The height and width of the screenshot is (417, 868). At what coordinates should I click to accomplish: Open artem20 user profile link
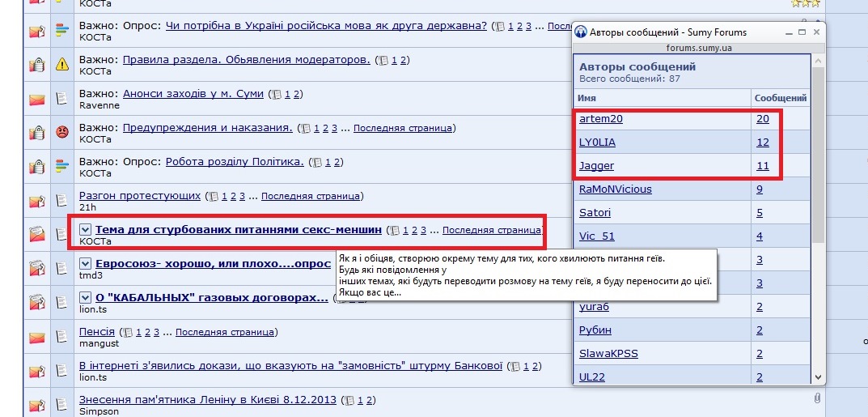coord(601,119)
